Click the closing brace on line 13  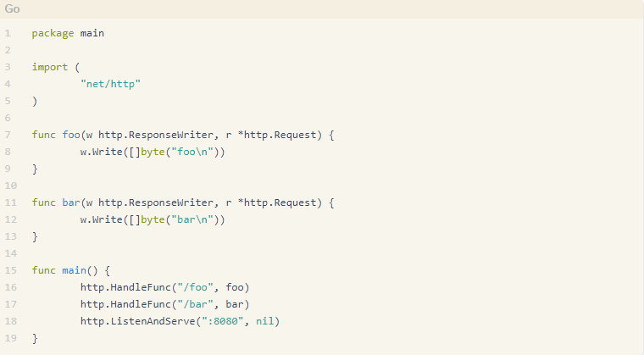point(35,236)
